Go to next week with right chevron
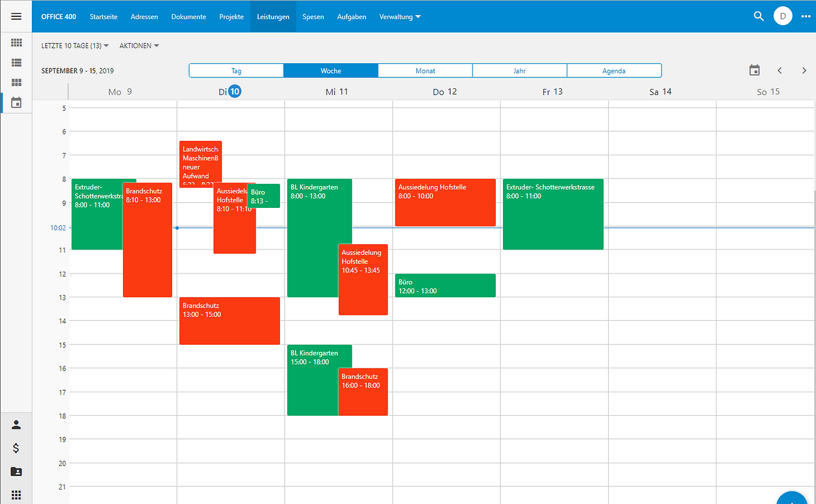The height and width of the screenshot is (504, 816). [x=804, y=70]
